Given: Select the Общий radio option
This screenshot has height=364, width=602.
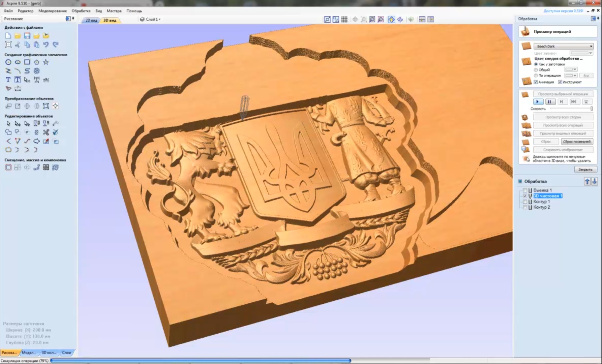Looking at the screenshot, I should pyautogui.click(x=536, y=70).
